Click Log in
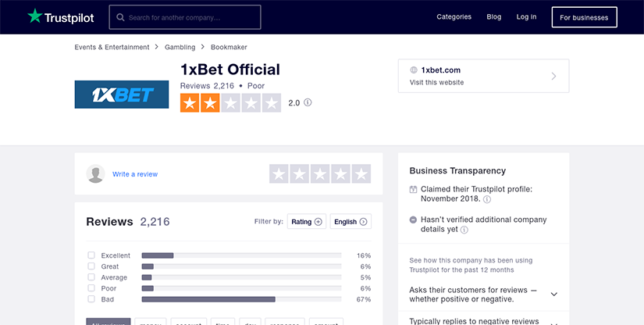The height and width of the screenshot is (325, 644). (526, 17)
